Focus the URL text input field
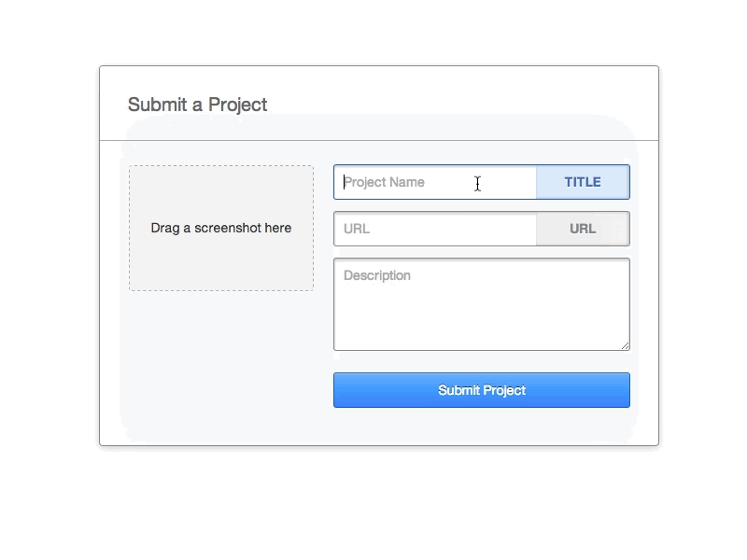 point(435,229)
